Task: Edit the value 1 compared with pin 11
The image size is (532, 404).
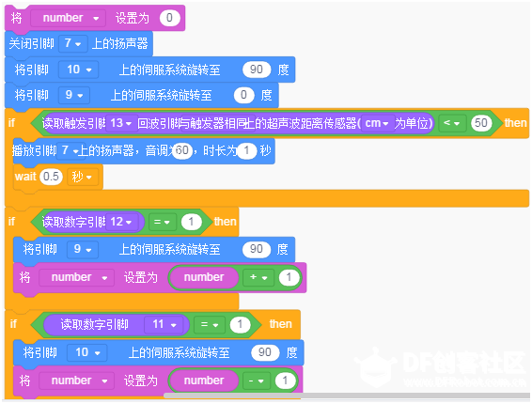Action: [240, 325]
